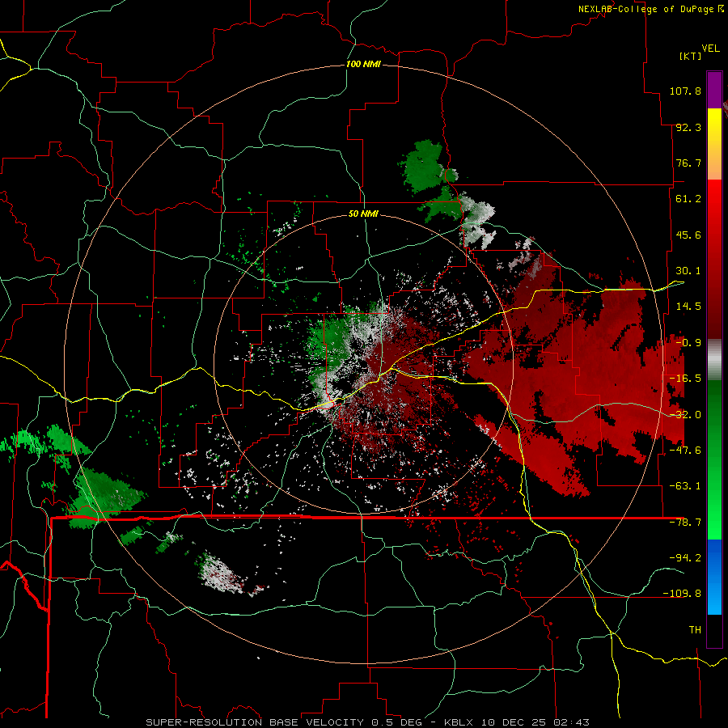
Task: Select the 45.6 legend value
Action: point(688,235)
